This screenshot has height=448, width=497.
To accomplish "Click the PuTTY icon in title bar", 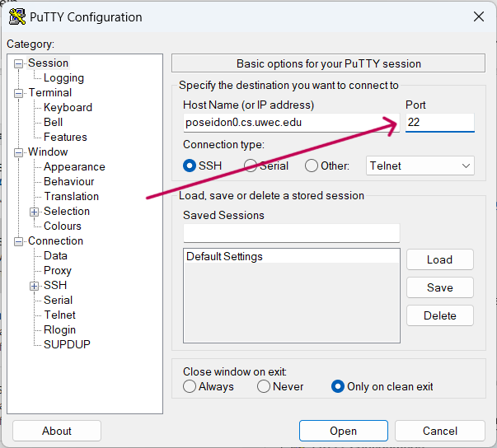I will tap(16, 16).
